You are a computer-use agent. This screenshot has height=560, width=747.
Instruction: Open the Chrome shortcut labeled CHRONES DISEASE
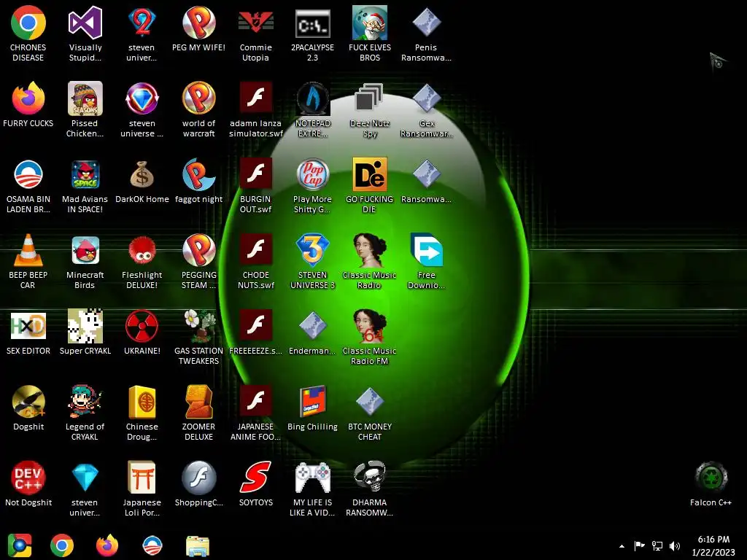tap(28, 23)
